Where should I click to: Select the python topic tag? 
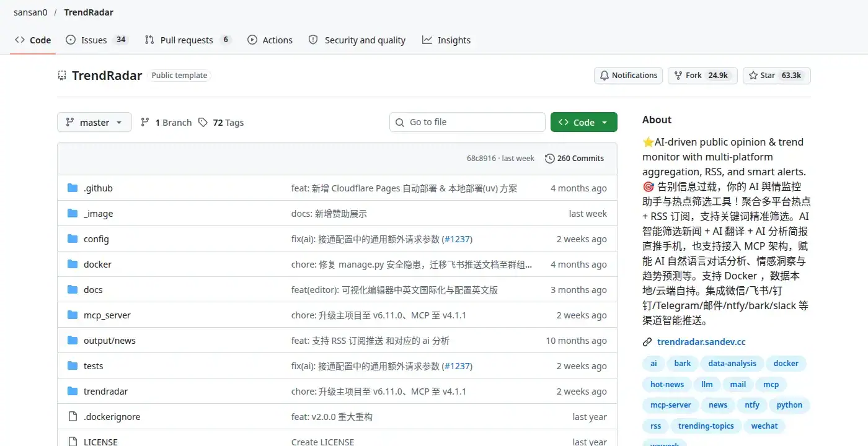coord(789,405)
